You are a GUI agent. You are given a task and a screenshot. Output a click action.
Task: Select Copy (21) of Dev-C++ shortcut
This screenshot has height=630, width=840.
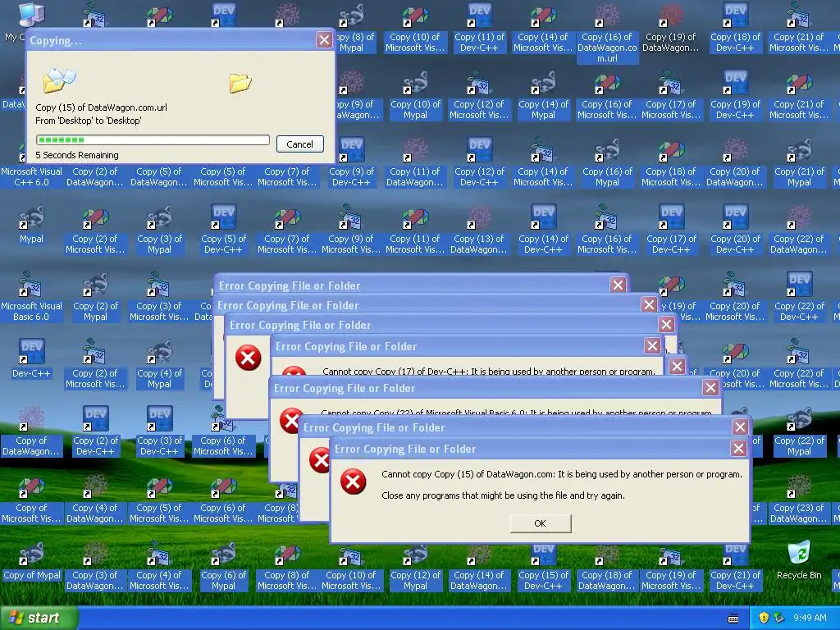tap(735, 568)
